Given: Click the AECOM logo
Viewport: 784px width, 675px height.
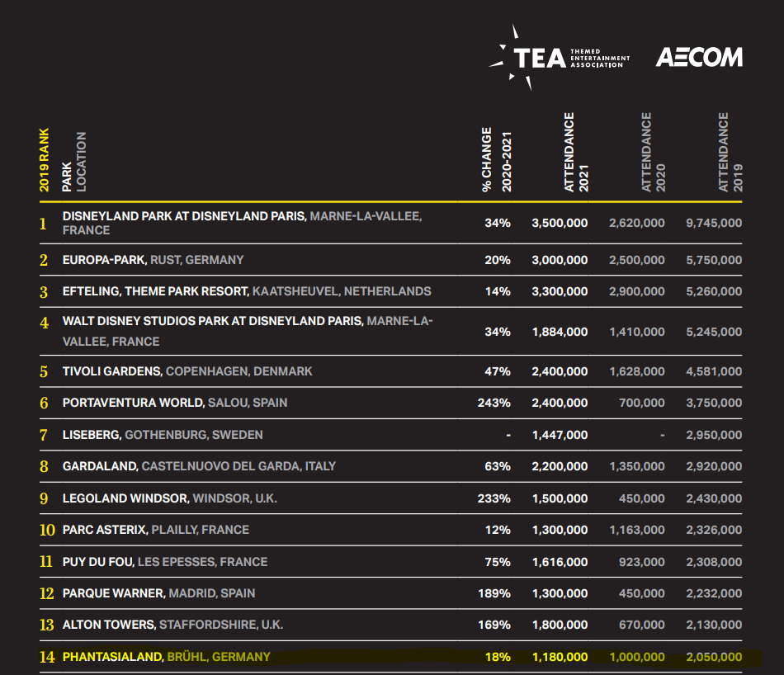Looking at the screenshot, I should (699, 58).
